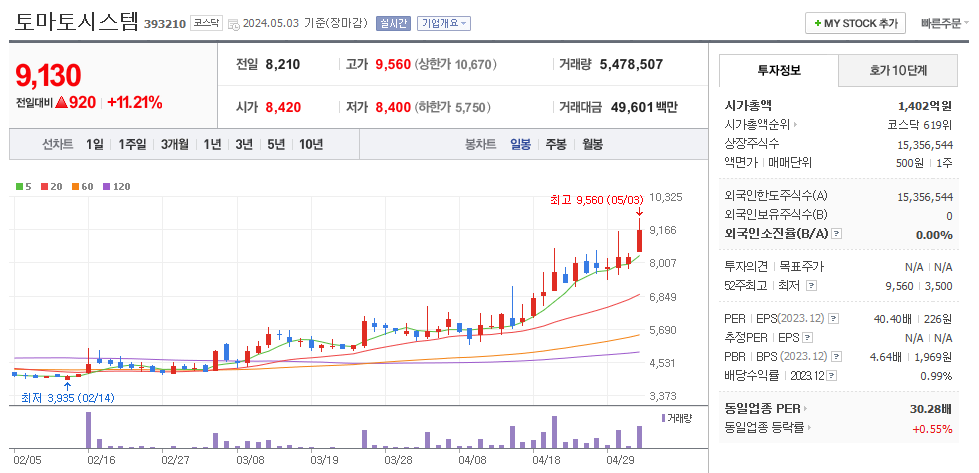Select the 3개월 line chart period
Image resolution: width=979 pixels, height=473 pixels.
click(175, 145)
